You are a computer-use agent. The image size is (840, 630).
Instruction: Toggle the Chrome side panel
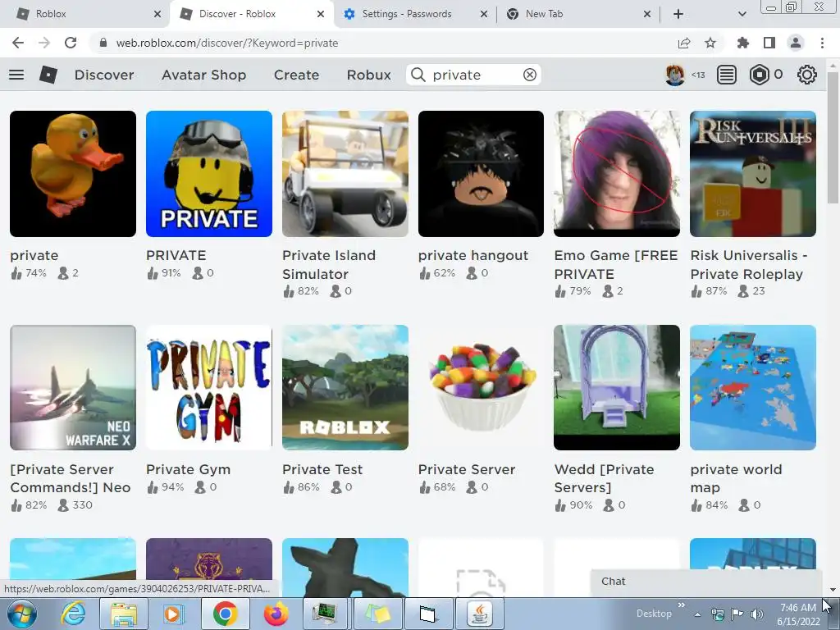tap(769, 43)
